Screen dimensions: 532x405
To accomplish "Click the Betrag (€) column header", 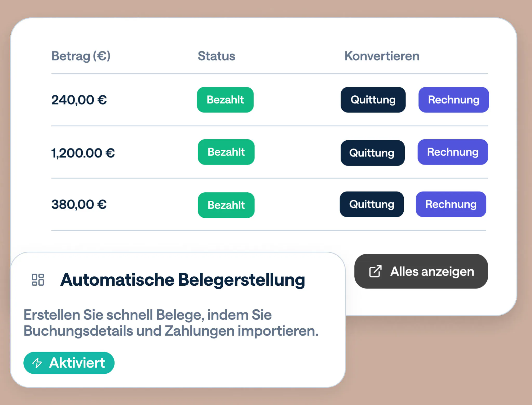I will coord(81,56).
